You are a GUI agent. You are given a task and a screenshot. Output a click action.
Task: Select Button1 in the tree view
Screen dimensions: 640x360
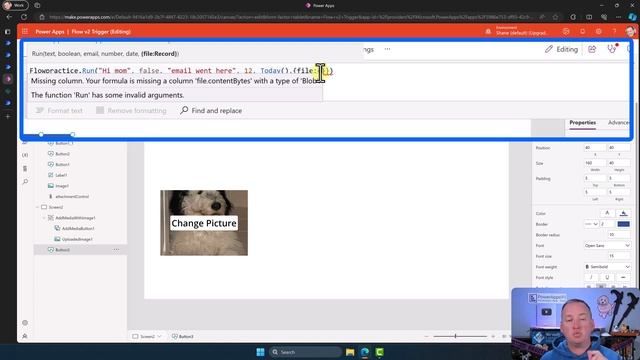(x=62, y=164)
